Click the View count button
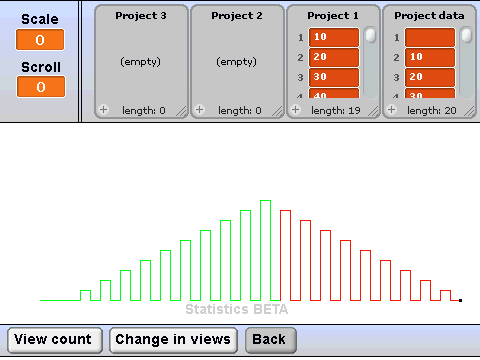 click(x=55, y=340)
